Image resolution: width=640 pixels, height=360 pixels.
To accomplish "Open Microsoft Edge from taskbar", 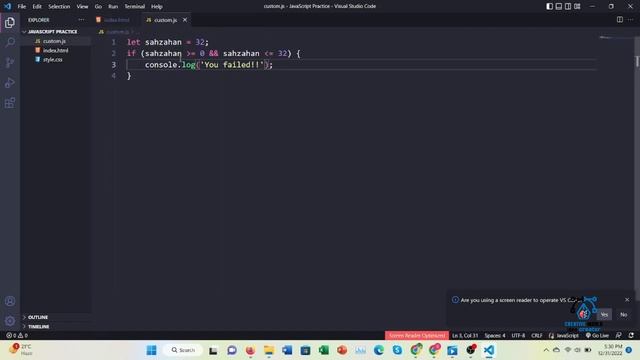I will (379, 350).
